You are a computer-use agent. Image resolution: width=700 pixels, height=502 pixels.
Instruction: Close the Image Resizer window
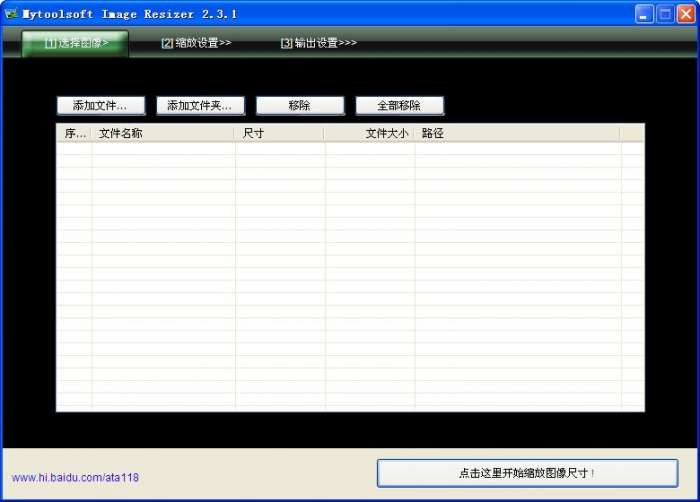click(686, 14)
